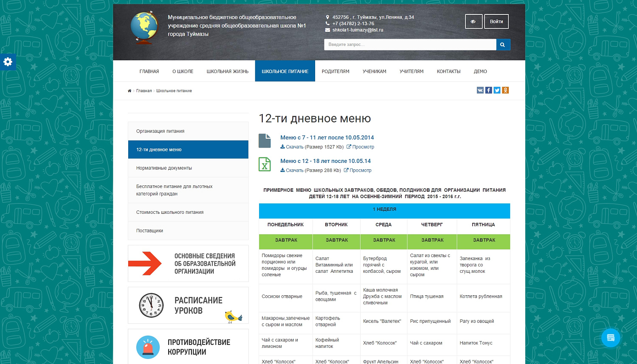Screen dimensions: 637x364
Task: Click the Excel file icon for the 12-18 menu
Action: (x=265, y=164)
